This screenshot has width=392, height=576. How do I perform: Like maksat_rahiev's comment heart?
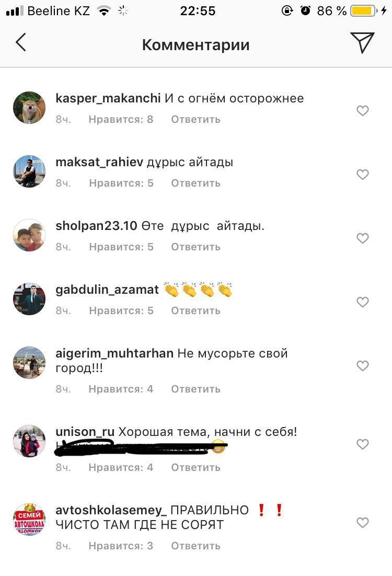(363, 174)
